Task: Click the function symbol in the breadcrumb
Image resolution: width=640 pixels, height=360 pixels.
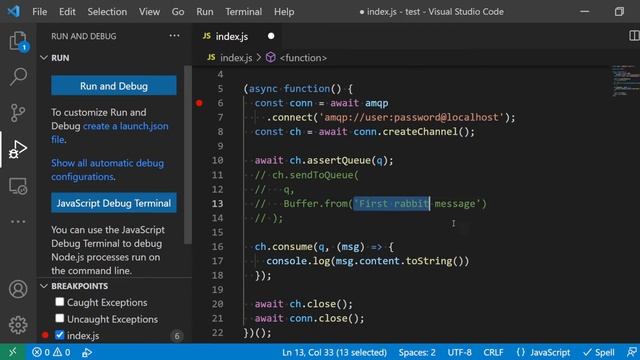Action: coord(296,58)
